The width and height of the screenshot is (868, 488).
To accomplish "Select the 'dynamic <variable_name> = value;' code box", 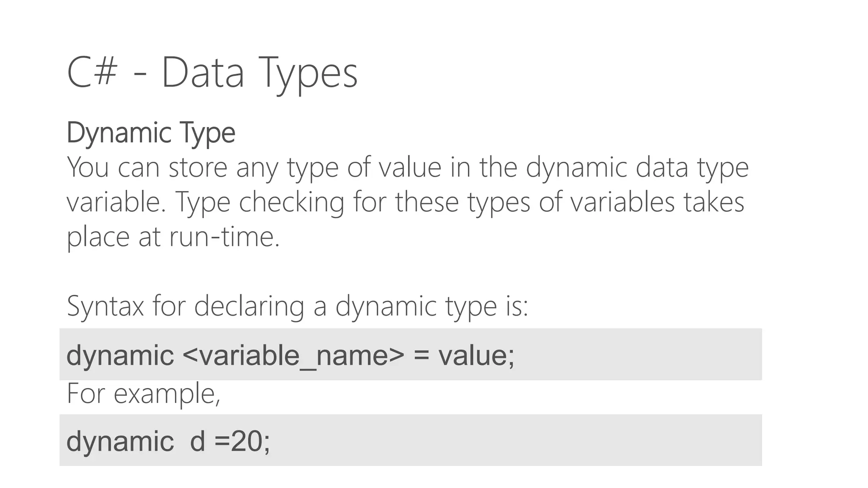I will click(410, 354).
